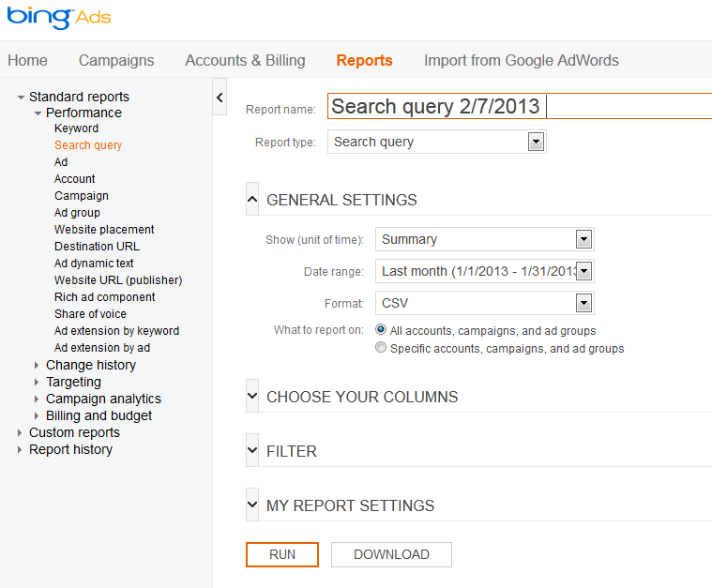Open the Ad report
The image size is (712, 588).
[x=61, y=162]
